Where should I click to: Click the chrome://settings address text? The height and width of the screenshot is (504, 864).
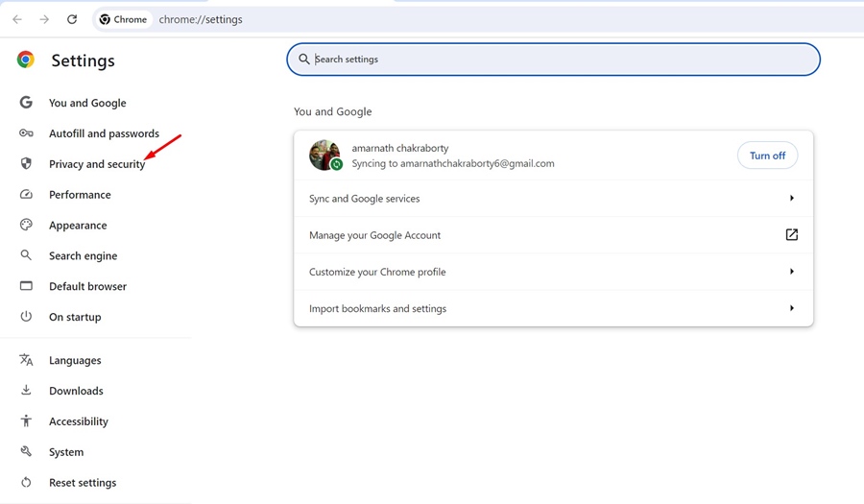pos(201,19)
